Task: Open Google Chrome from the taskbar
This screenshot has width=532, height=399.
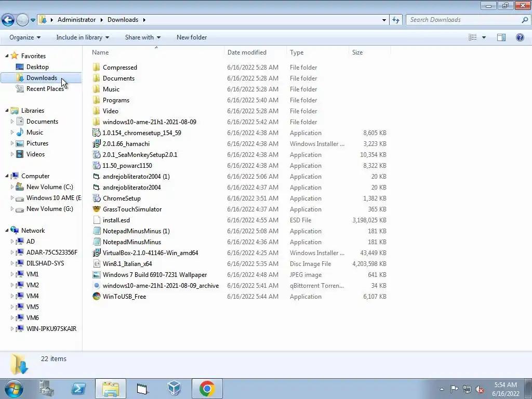Action: point(207,389)
